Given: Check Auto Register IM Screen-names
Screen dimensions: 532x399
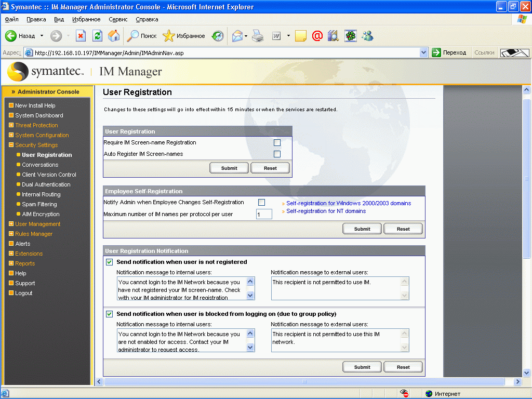Looking at the screenshot, I should pyautogui.click(x=277, y=154).
